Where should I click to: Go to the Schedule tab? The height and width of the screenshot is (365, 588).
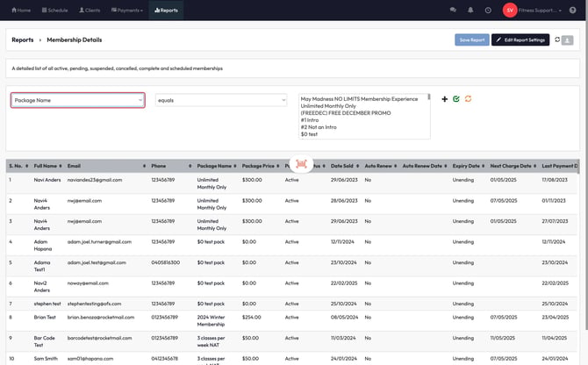53,10
